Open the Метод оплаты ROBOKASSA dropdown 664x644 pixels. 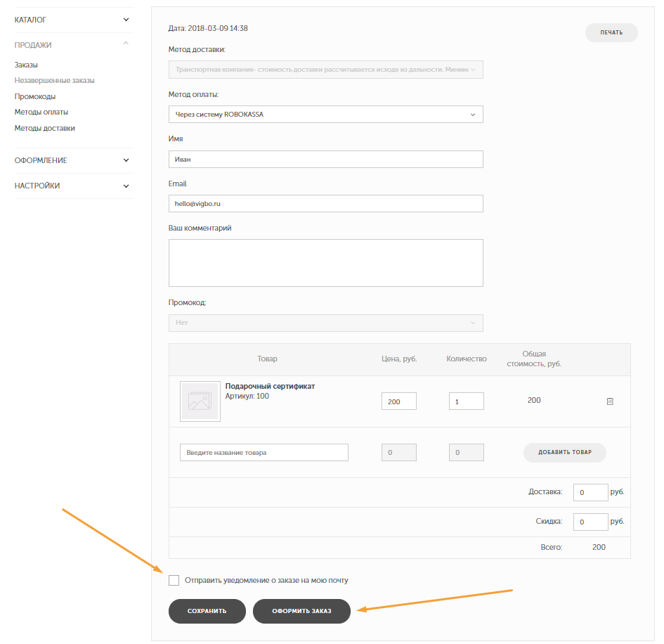pos(325,115)
